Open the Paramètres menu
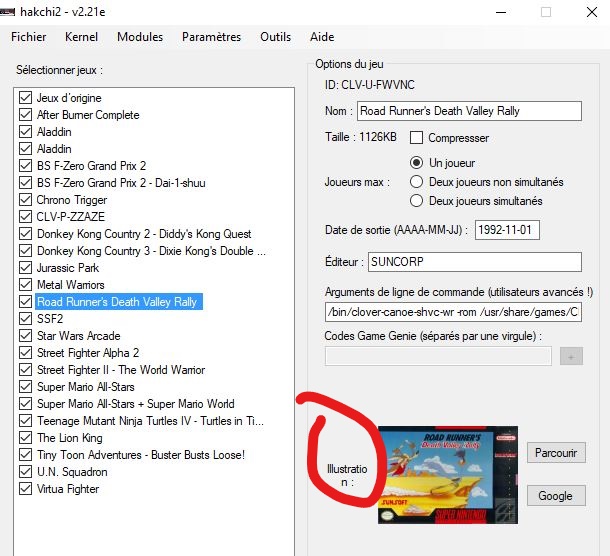This screenshot has width=610, height=556. pos(211,37)
